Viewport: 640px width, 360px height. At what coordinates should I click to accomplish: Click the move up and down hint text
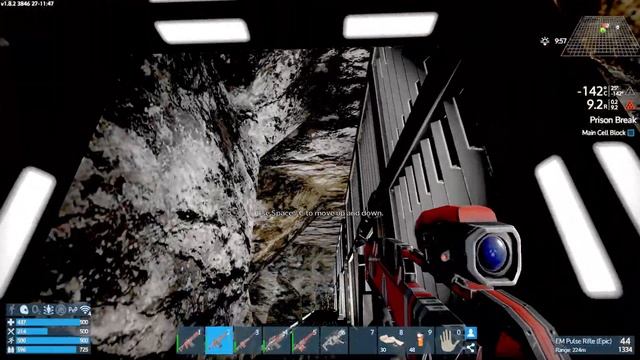(x=319, y=213)
